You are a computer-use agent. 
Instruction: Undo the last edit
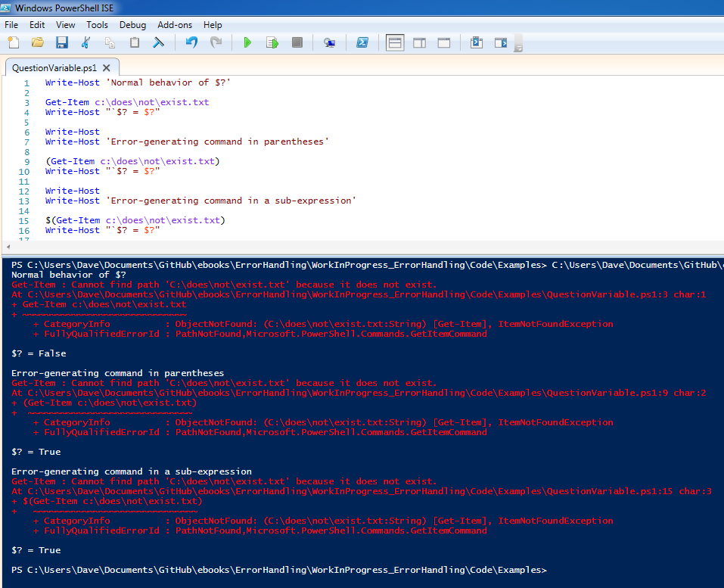pos(191,42)
